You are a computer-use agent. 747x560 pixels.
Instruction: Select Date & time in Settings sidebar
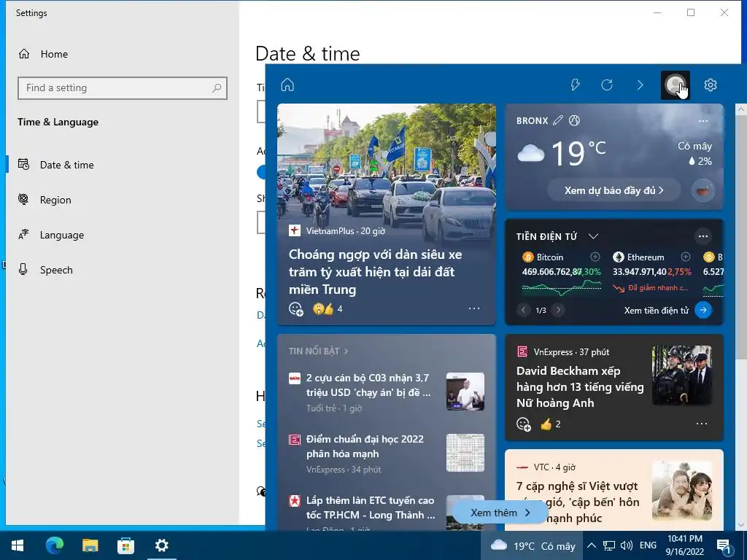click(x=123, y=165)
